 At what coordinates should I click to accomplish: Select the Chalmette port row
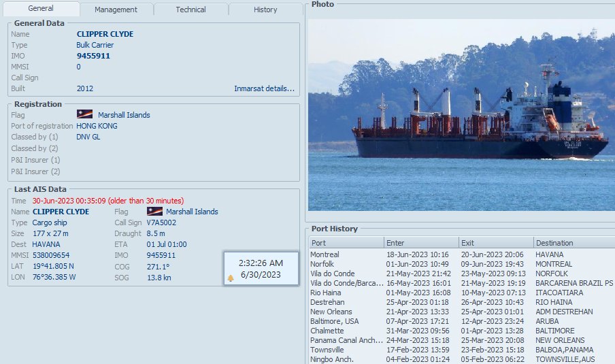coord(462,331)
